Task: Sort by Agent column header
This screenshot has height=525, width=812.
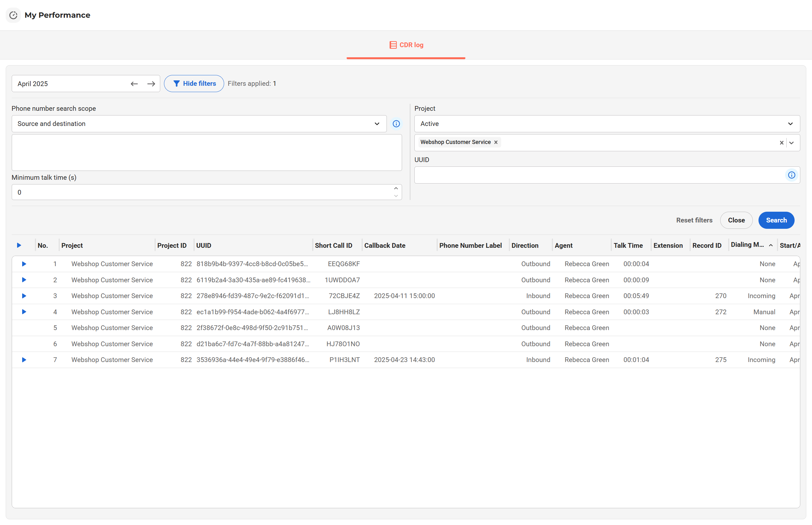Action: coord(563,246)
